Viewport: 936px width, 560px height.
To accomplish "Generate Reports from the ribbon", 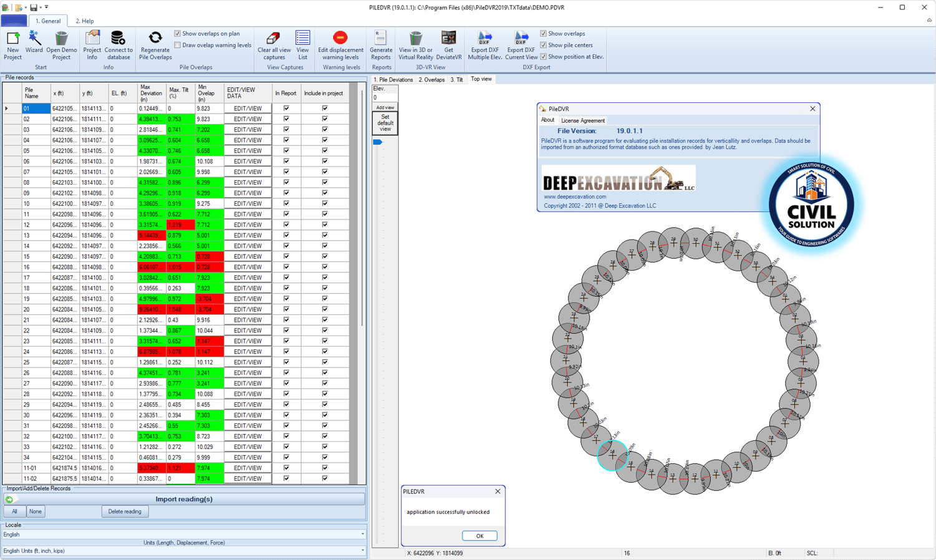I will 381,46.
